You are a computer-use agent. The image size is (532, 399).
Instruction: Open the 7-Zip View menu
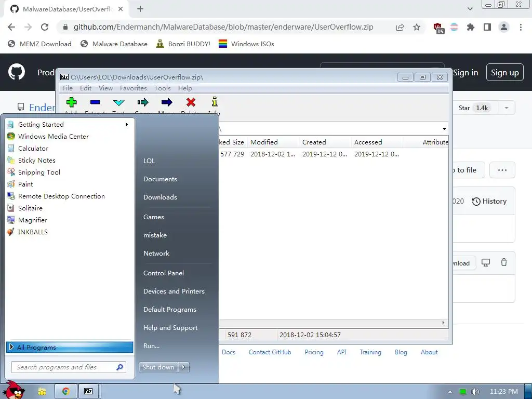[x=105, y=88]
